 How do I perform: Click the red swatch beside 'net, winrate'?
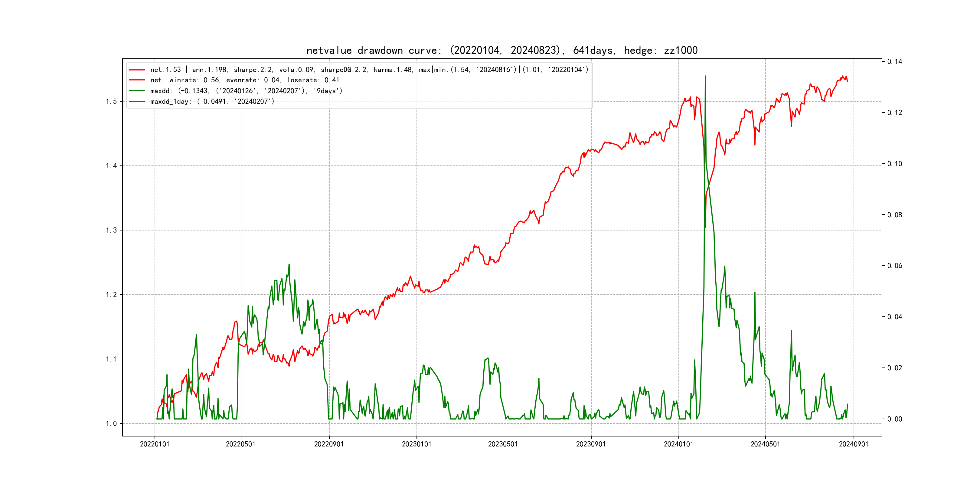(137, 80)
